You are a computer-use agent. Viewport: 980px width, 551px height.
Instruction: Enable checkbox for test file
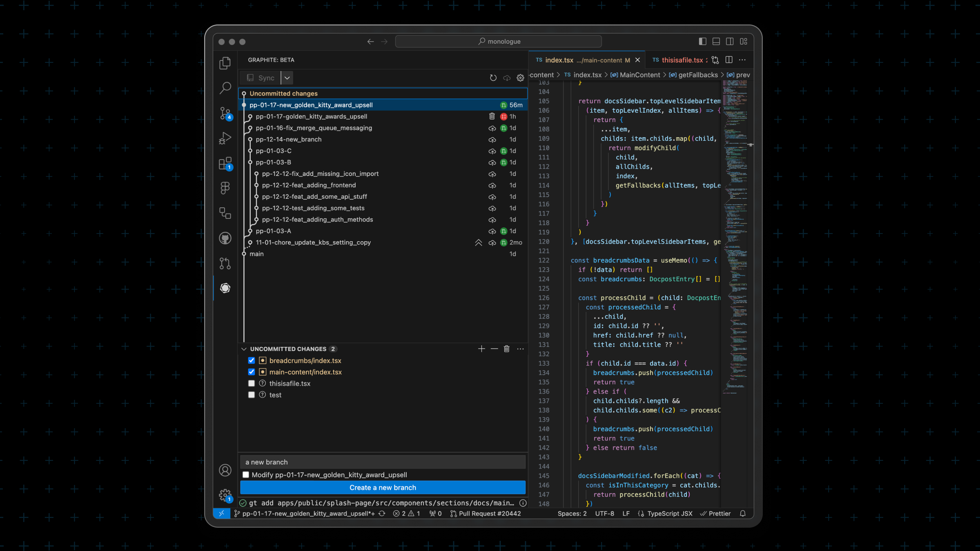tap(251, 395)
